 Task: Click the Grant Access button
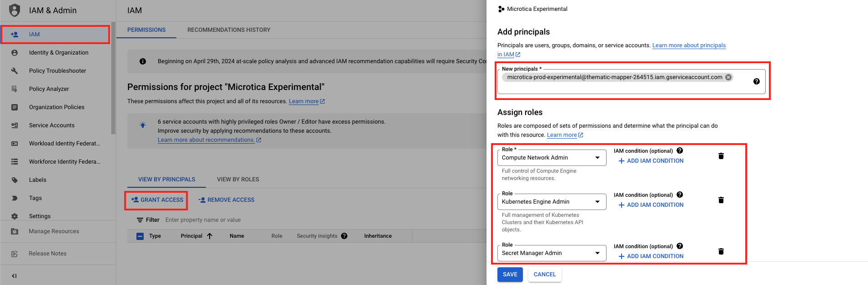click(x=157, y=200)
